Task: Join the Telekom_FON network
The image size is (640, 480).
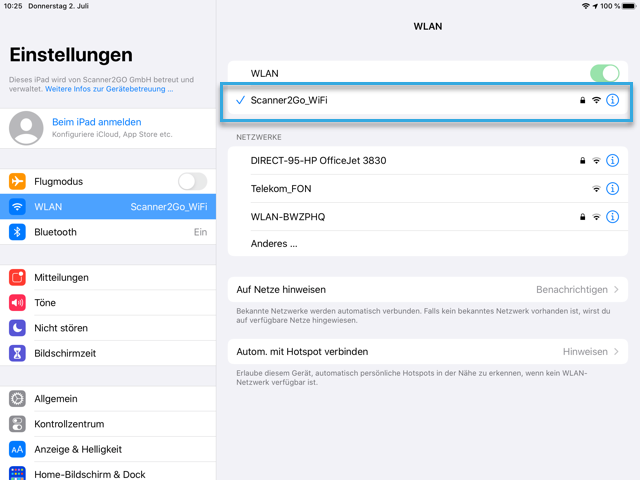Action: click(x=427, y=189)
